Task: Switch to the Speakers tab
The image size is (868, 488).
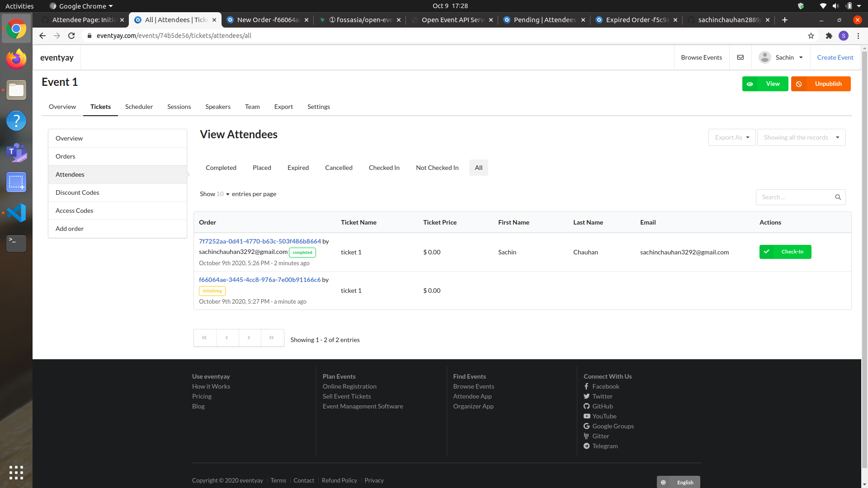Action: point(218,107)
